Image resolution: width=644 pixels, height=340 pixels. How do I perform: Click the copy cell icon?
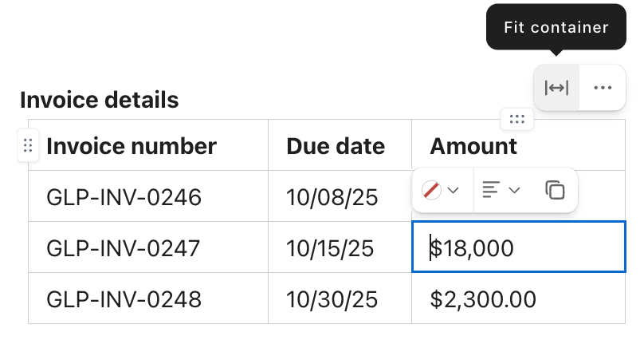pyautogui.click(x=555, y=190)
